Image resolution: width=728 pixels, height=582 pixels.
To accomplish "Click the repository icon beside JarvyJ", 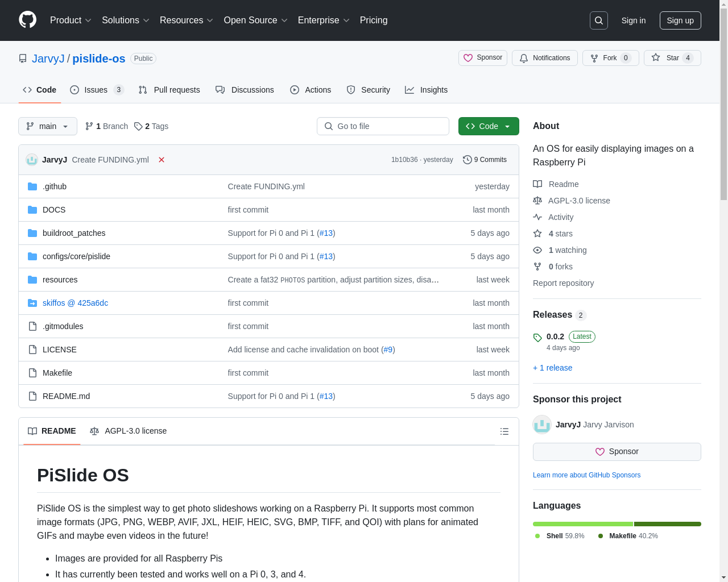I will click(x=23, y=59).
